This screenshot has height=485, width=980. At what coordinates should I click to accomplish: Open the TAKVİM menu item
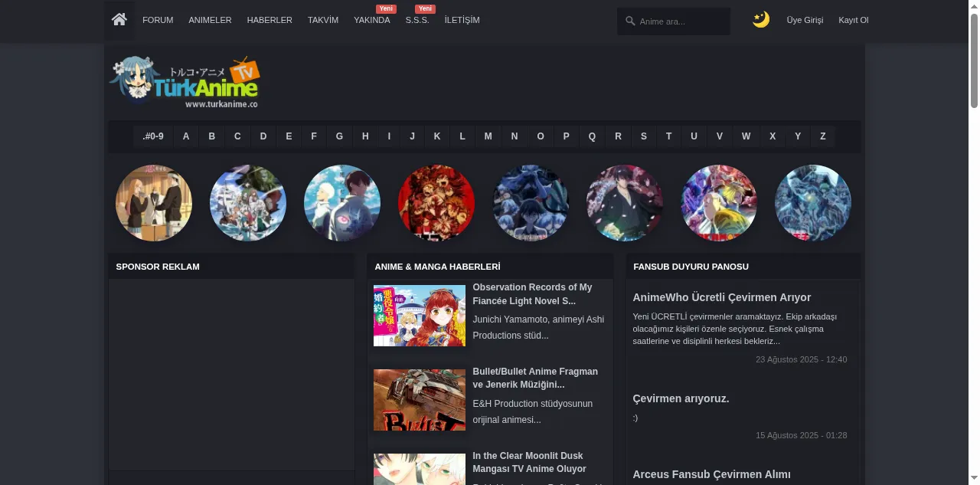323,20
